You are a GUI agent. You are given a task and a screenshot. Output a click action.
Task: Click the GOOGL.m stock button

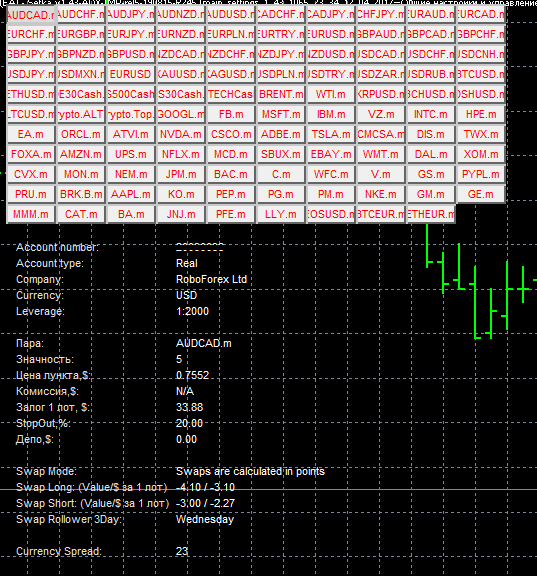point(181,114)
